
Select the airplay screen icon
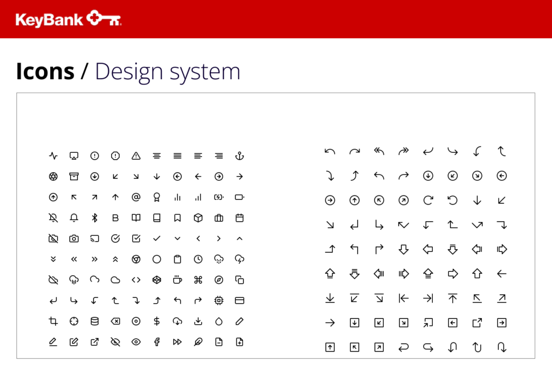tap(74, 156)
